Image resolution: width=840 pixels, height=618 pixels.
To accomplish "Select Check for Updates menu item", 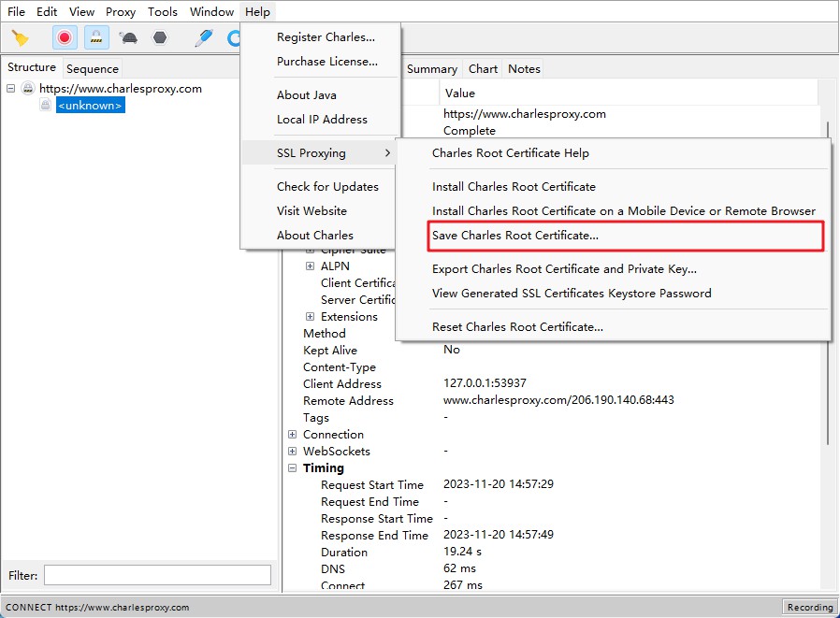I will [x=327, y=187].
